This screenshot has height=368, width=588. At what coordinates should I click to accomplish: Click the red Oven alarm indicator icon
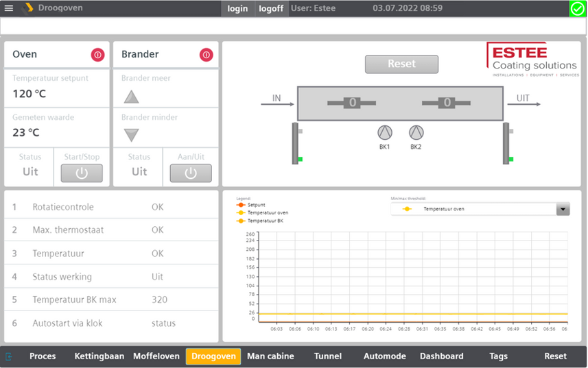[97, 55]
